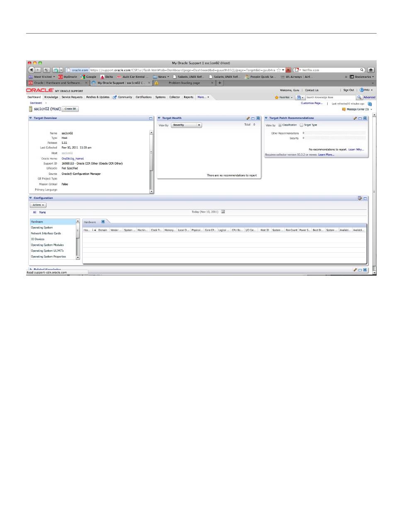Click the Fan Count column header

tap(292, 230)
